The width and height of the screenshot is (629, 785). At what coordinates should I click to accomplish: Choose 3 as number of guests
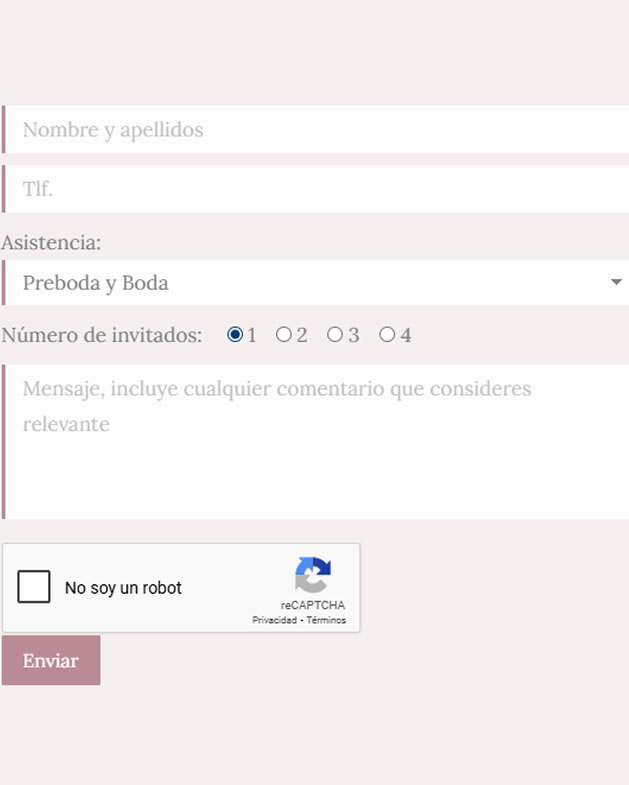[x=335, y=335]
